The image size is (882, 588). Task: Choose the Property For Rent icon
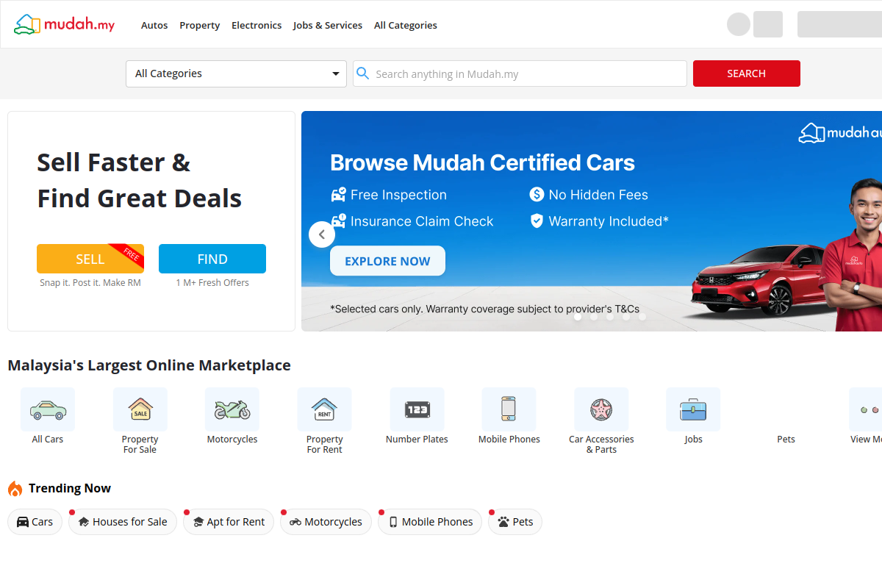(324, 409)
